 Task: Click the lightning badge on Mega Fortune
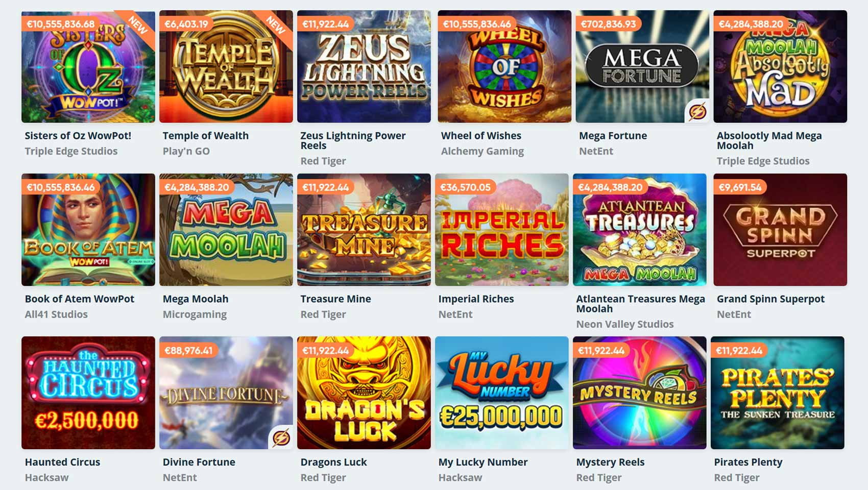[x=697, y=111]
